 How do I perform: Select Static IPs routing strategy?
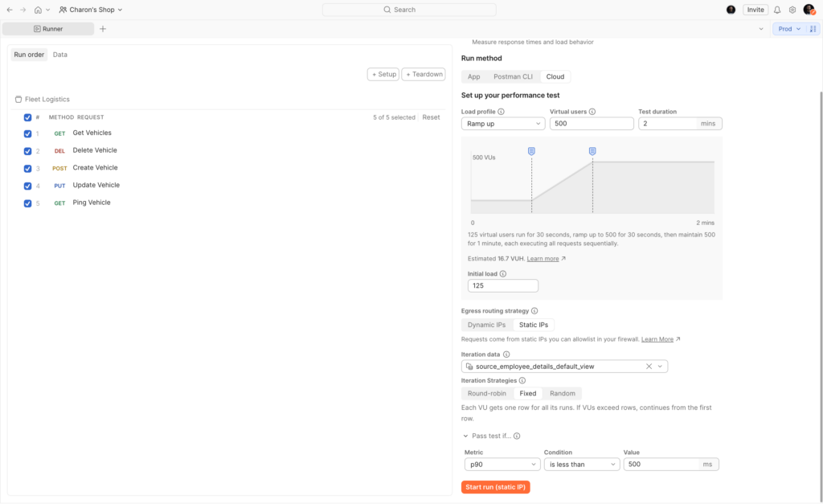[534, 325]
